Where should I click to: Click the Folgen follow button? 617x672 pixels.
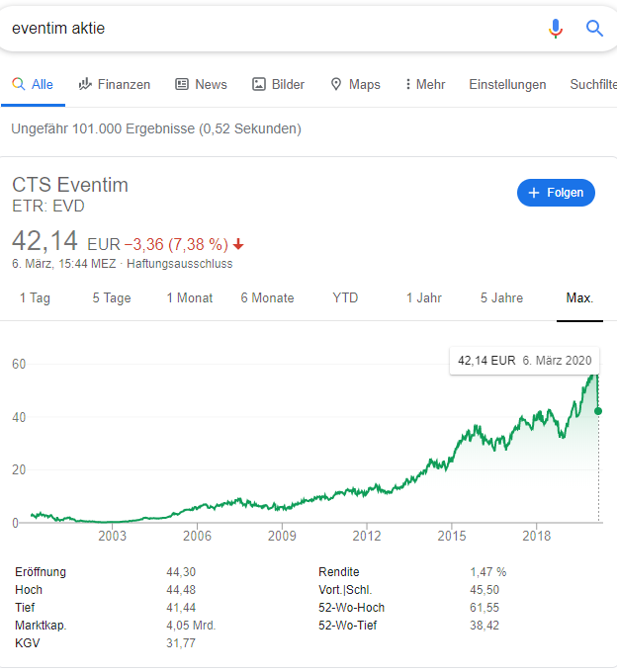pos(556,193)
